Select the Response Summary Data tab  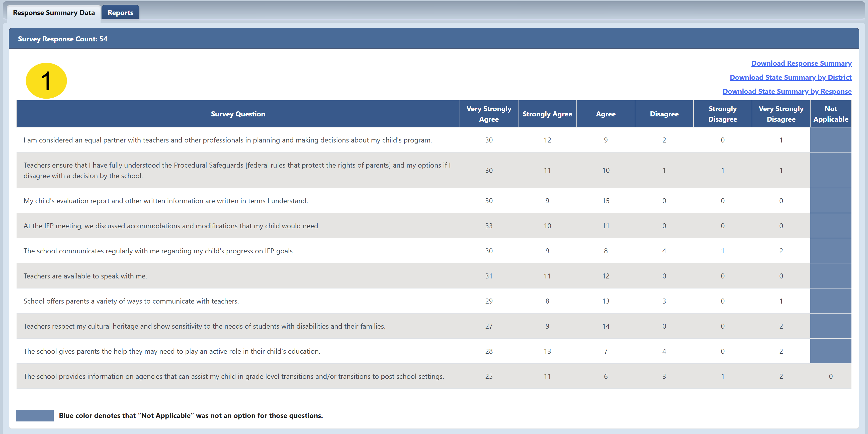54,13
